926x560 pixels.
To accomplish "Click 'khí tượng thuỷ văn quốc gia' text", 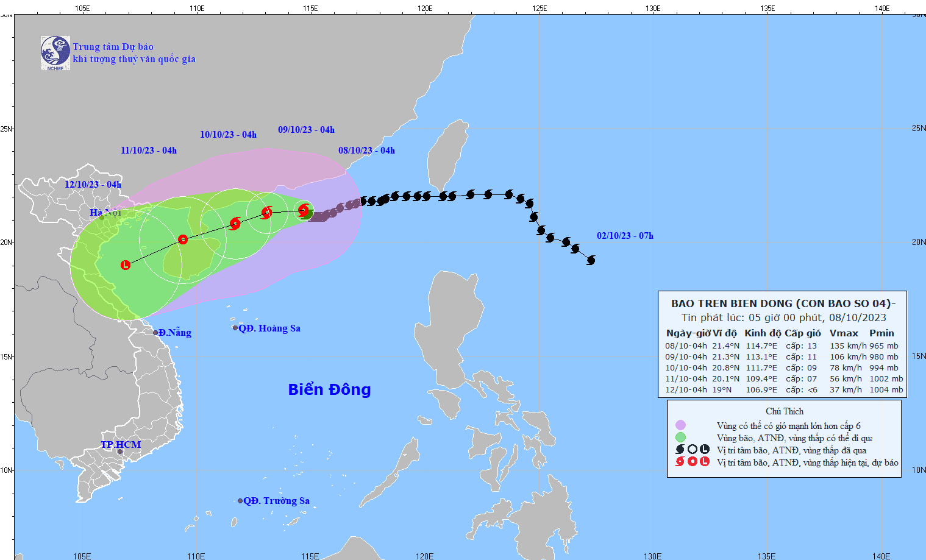I will 134,59.
